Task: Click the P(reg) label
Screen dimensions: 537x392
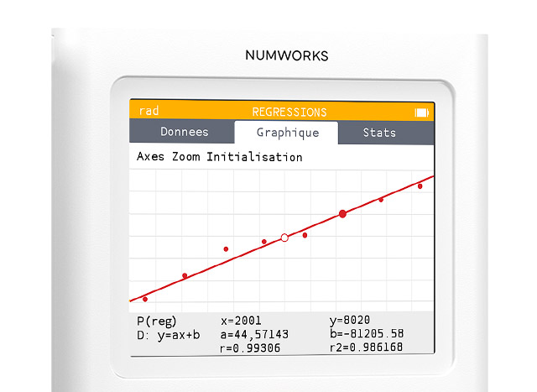Action: [x=157, y=321]
